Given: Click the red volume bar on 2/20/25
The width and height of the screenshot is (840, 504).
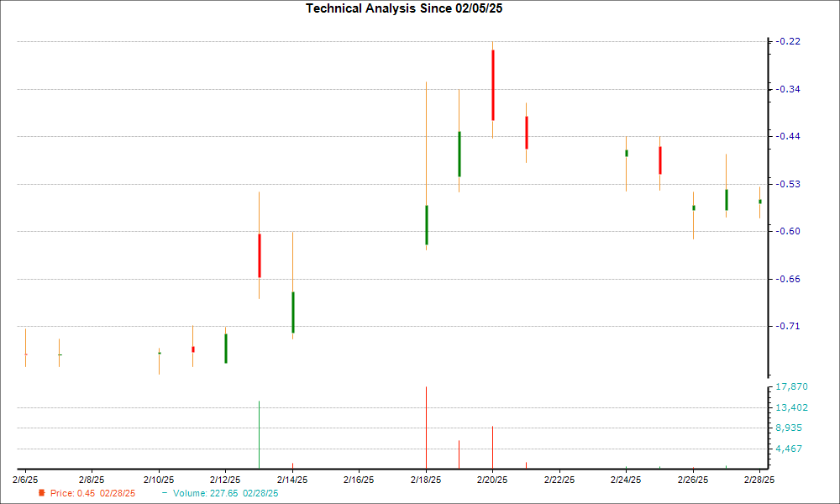Looking at the screenshot, I should (492, 447).
